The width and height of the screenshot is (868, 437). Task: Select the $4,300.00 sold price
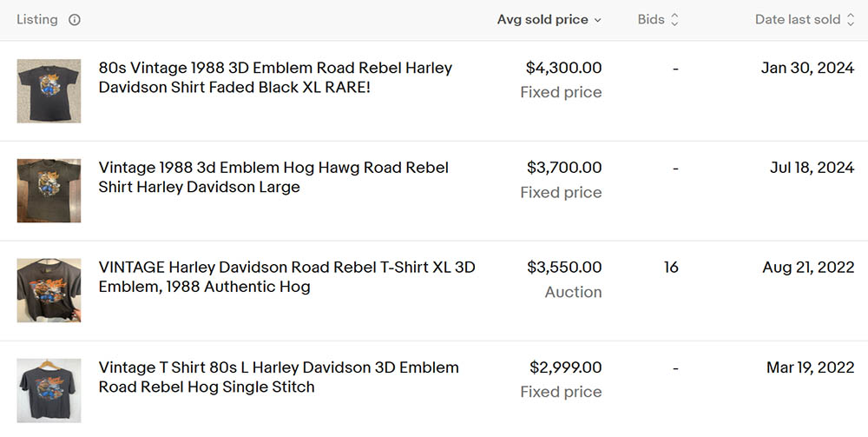click(563, 68)
